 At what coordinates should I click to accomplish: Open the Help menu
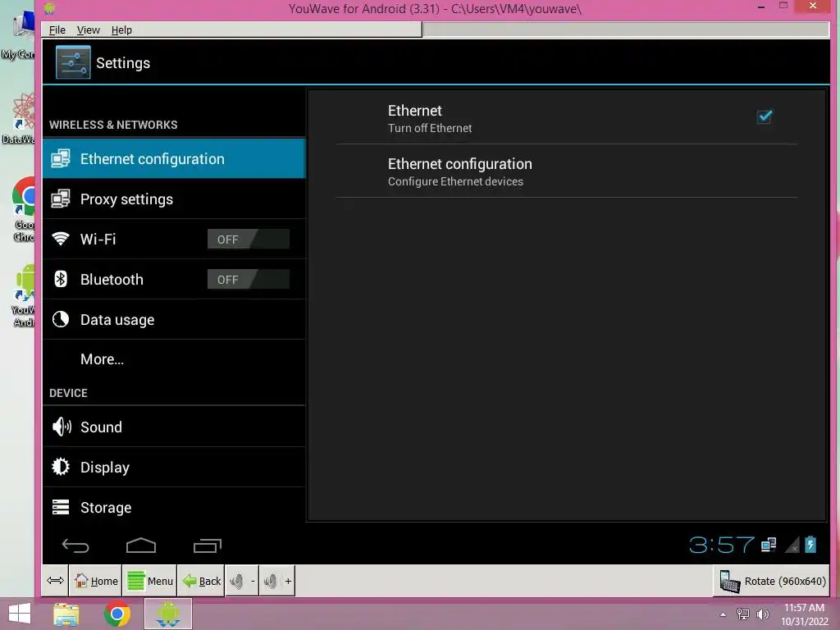(x=121, y=30)
